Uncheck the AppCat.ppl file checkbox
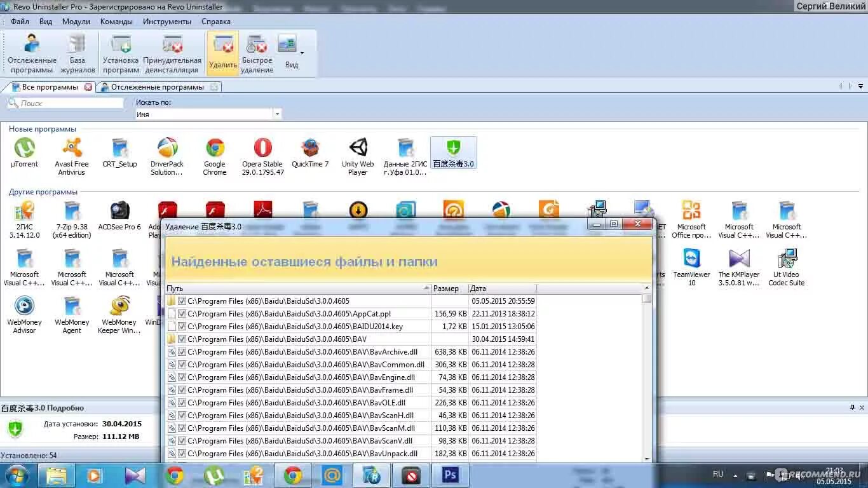The image size is (868, 488). point(182,314)
